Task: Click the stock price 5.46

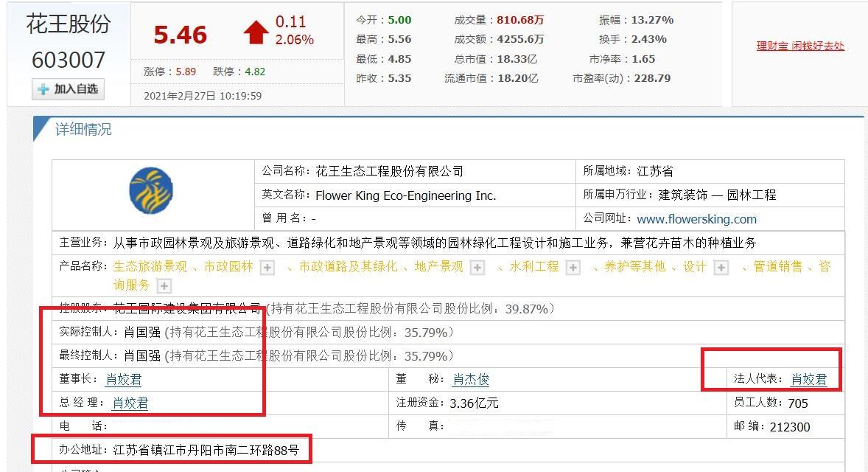Action: [181, 35]
